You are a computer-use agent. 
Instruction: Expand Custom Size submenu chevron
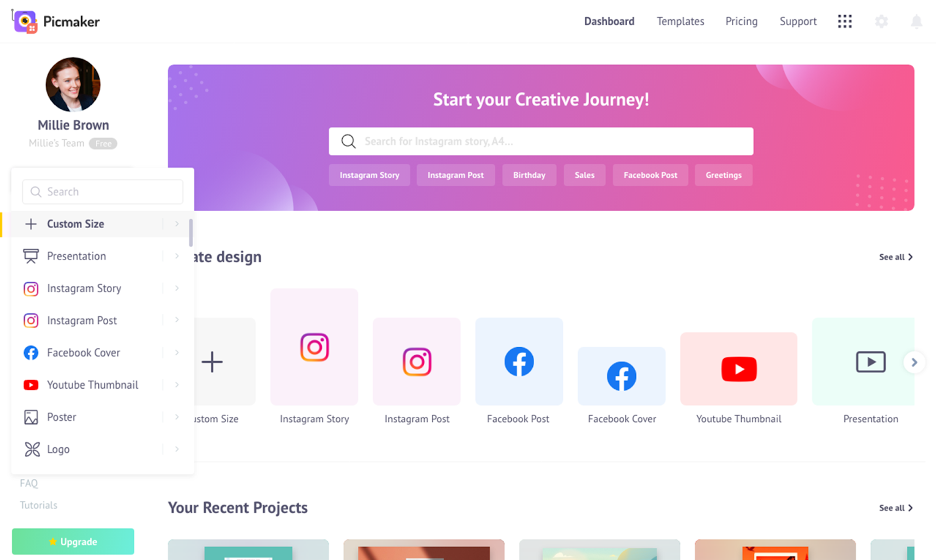(177, 224)
